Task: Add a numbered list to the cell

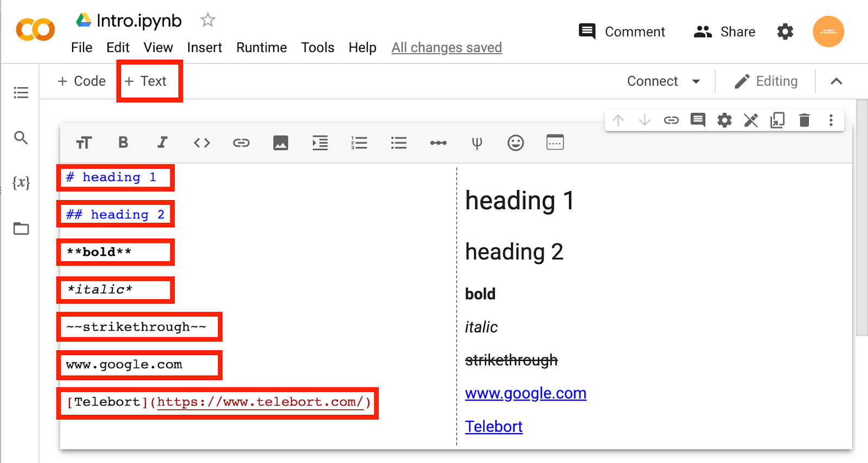Action: pyautogui.click(x=359, y=143)
